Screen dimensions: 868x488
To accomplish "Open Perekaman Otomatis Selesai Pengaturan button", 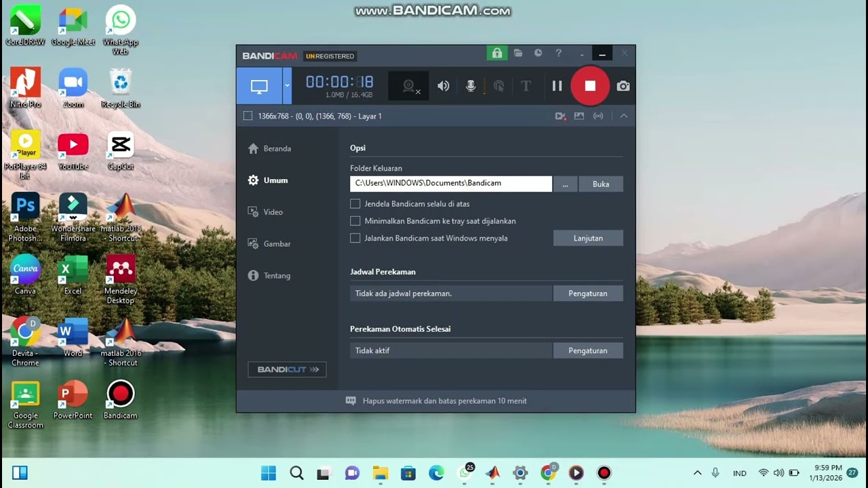I will [x=588, y=350].
